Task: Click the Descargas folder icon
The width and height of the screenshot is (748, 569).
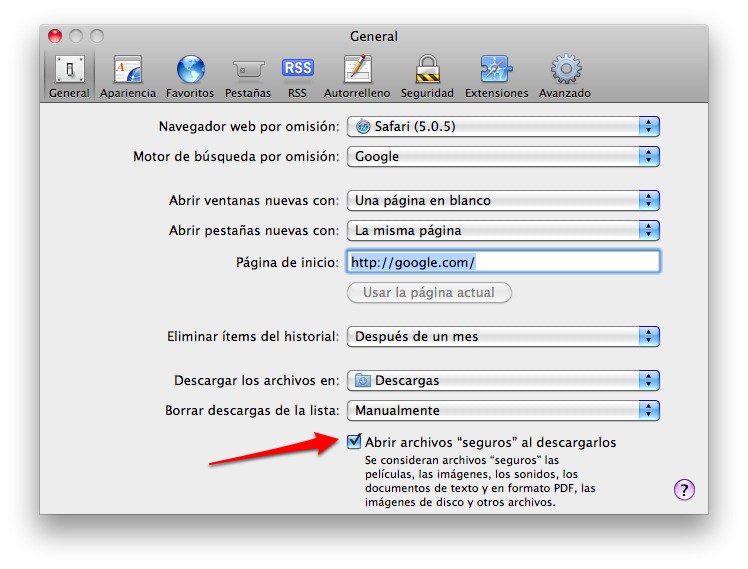Action: 363,381
